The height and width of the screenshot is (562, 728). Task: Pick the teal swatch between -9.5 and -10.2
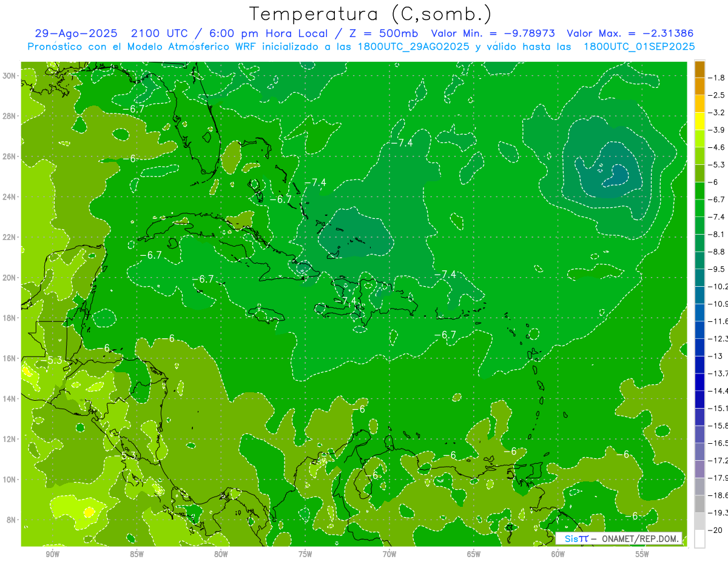pos(699,278)
